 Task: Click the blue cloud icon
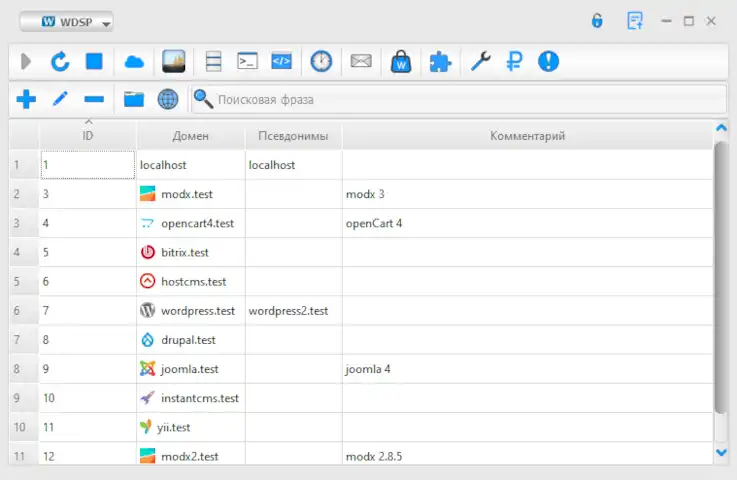point(134,62)
